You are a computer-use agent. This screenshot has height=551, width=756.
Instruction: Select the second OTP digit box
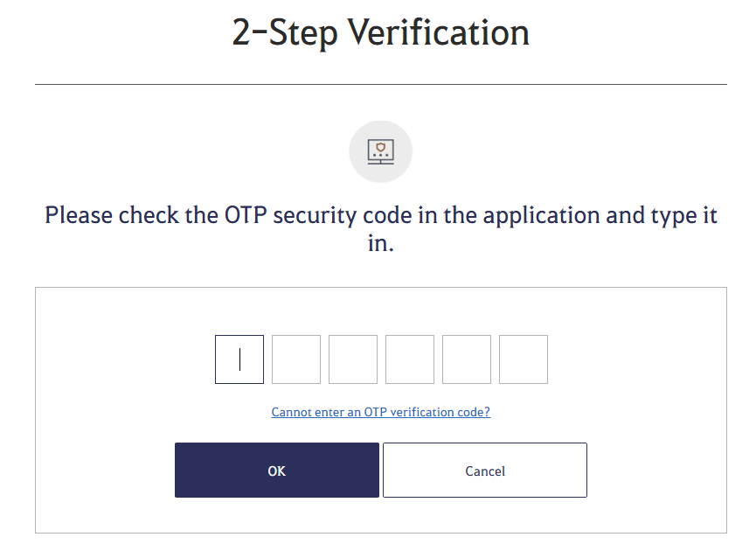click(x=296, y=359)
